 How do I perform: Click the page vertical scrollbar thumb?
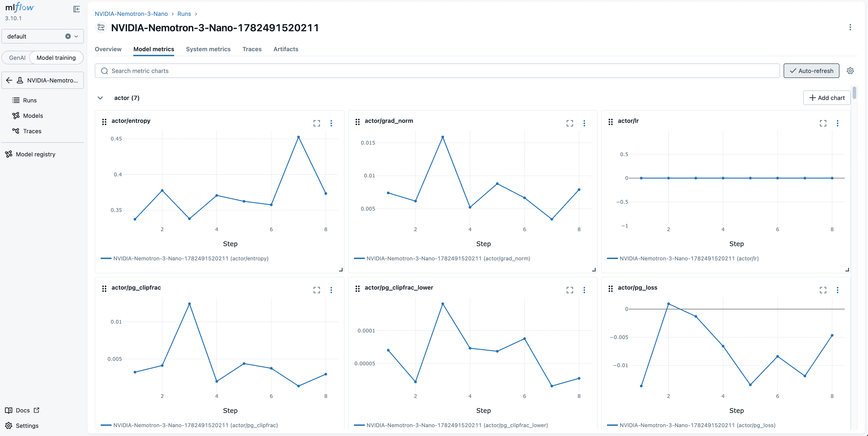[854, 93]
